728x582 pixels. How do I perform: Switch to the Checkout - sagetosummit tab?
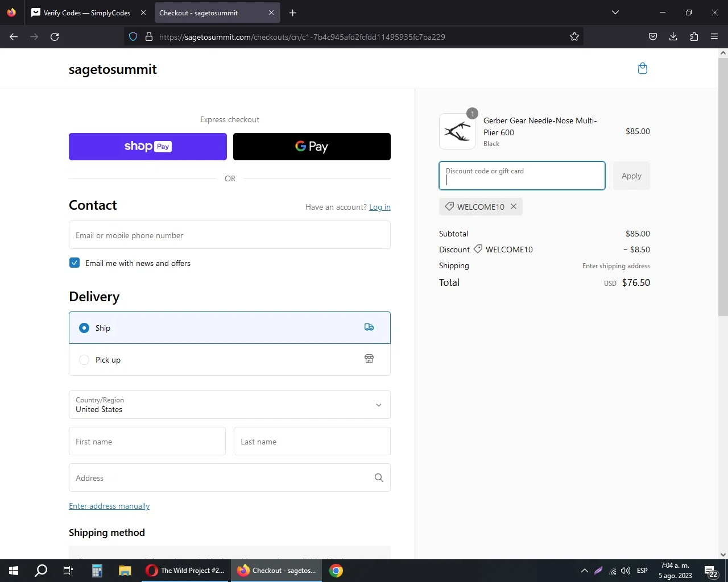pyautogui.click(x=216, y=13)
